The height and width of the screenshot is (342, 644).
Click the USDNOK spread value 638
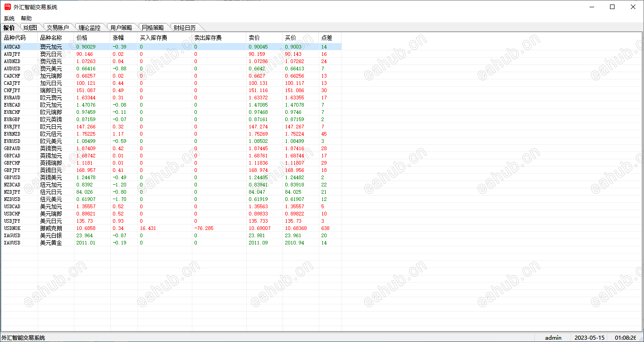coord(325,228)
